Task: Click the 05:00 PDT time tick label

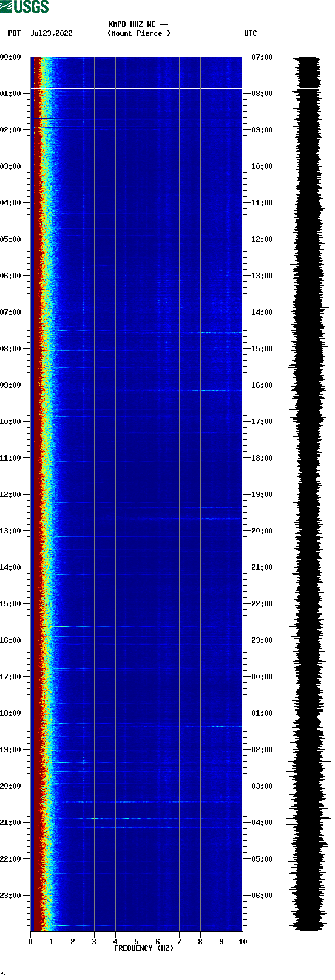Action: tap(10, 239)
